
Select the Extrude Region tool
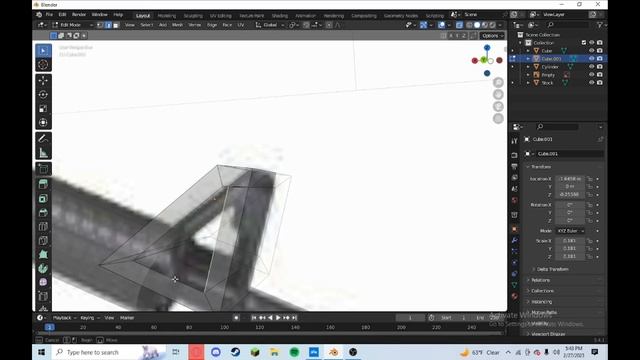[43, 184]
